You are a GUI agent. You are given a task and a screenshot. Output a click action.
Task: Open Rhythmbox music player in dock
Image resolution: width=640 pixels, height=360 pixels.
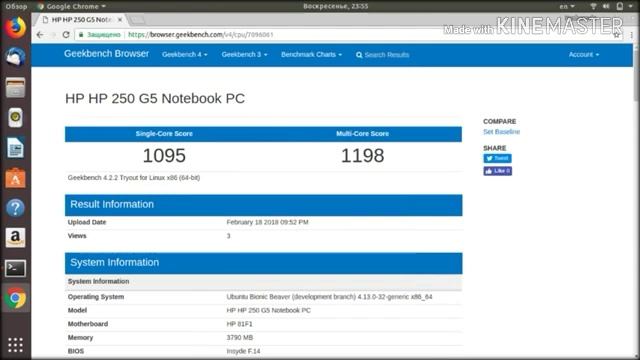pyautogui.click(x=16, y=118)
